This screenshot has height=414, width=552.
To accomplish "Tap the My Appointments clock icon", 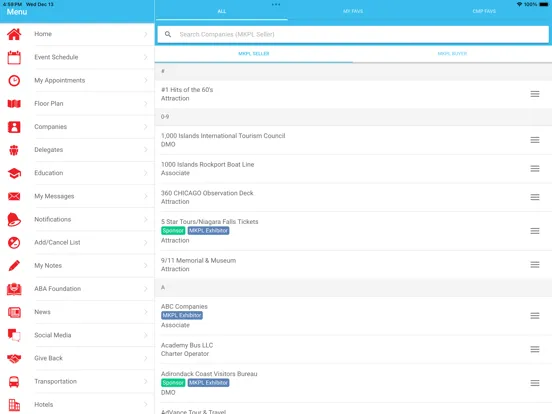I will coord(14,81).
